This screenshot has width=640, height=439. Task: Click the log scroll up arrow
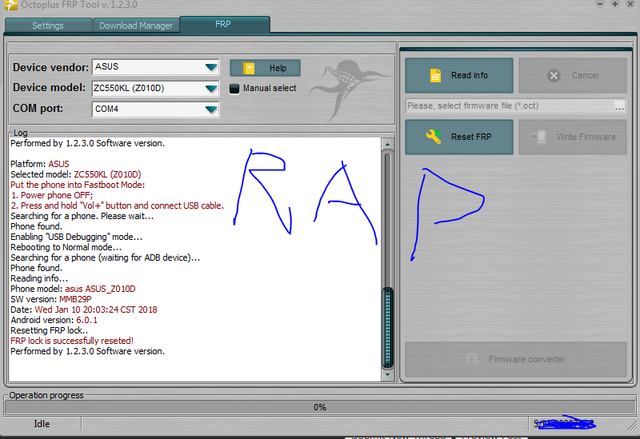point(387,144)
